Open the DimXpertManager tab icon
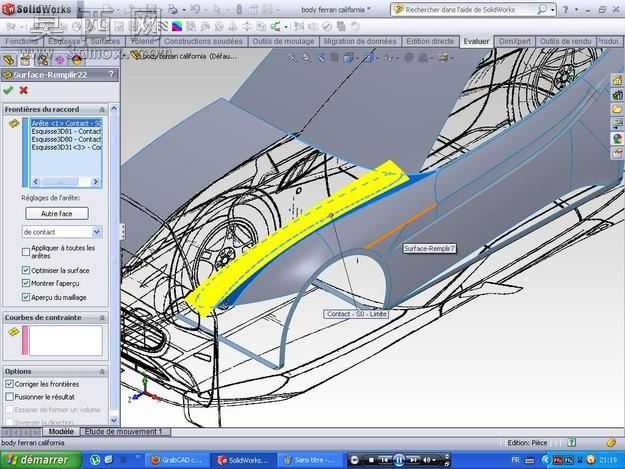Screen dimensions: 625x469 [x=59, y=60]
